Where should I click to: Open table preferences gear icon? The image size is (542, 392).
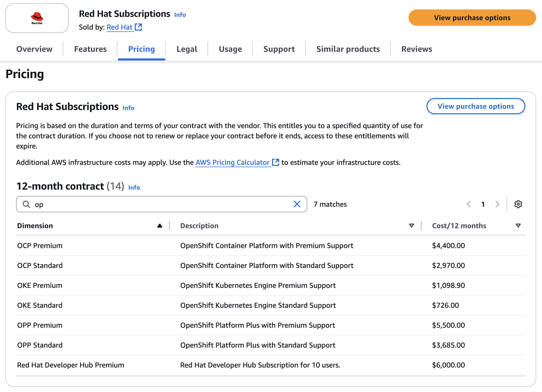[518, 204]
